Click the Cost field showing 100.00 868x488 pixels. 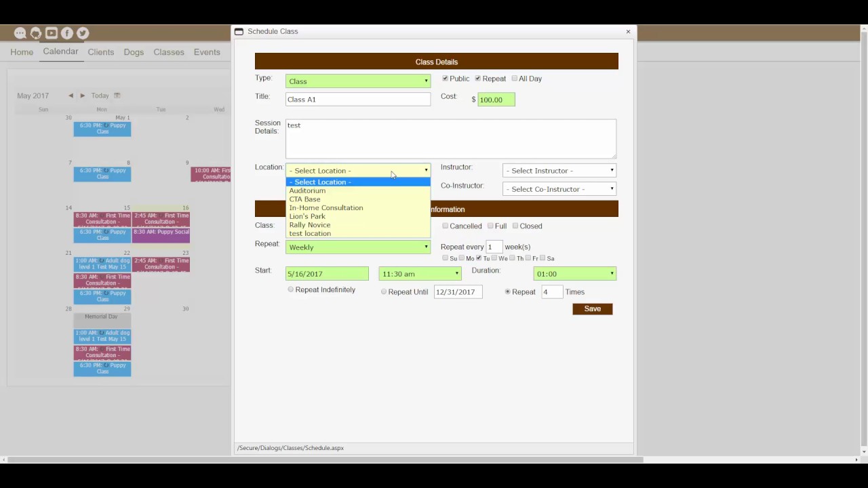[x=496, y=100]
